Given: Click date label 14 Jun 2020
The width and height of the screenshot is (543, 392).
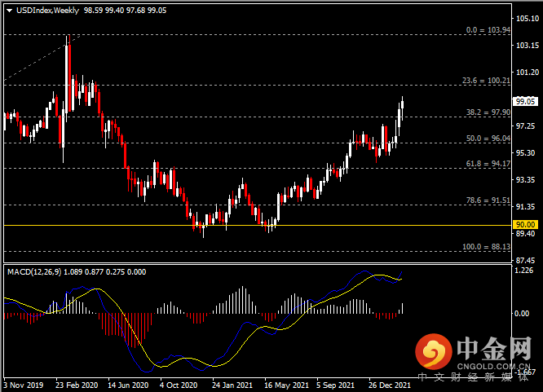Looking at the screenshot, I should 128,385.
